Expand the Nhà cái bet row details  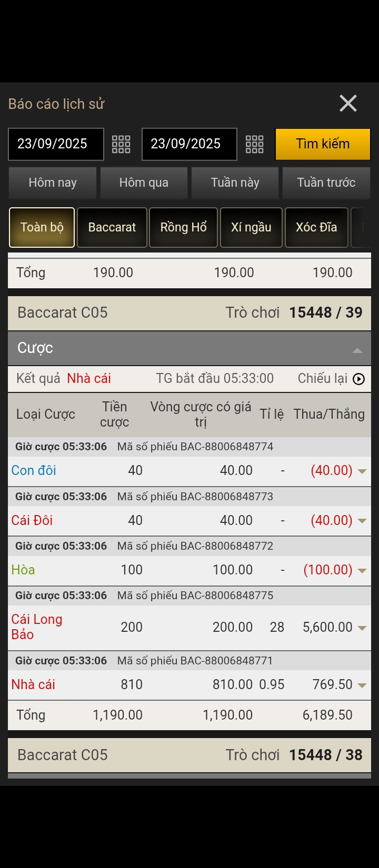362,685
